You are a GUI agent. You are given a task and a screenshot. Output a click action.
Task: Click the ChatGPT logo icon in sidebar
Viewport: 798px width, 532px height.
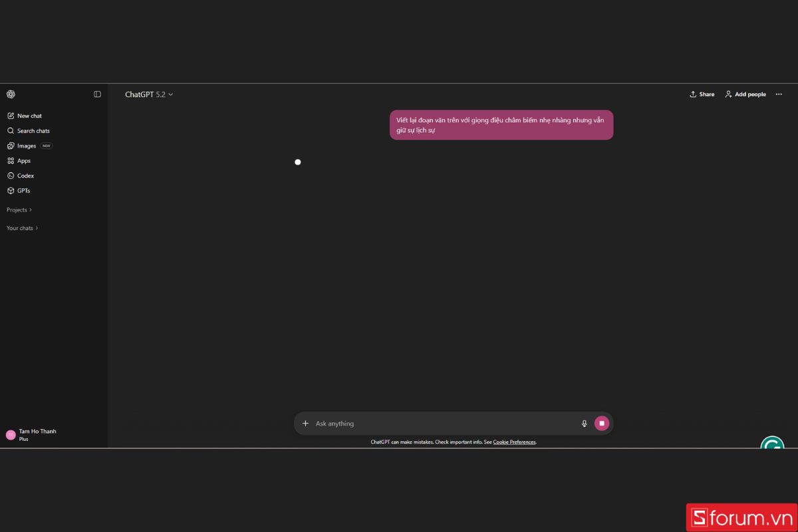(11, 94)
